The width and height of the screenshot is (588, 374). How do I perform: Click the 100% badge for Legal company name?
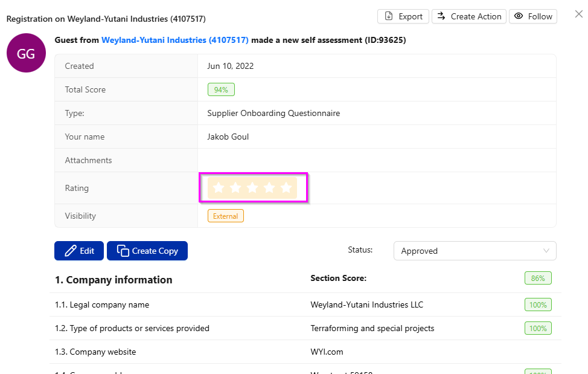coord(538,305)
